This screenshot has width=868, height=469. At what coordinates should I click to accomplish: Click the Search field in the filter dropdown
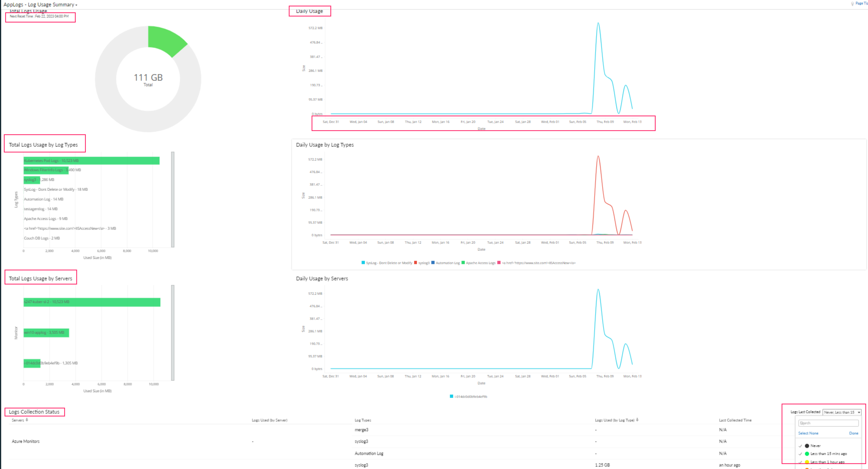828,423
